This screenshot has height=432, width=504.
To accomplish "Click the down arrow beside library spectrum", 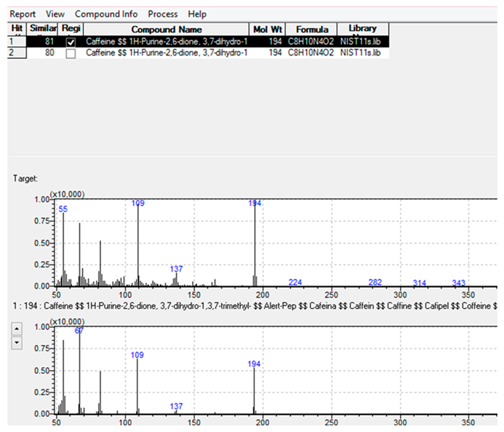I will pos(17,342).
